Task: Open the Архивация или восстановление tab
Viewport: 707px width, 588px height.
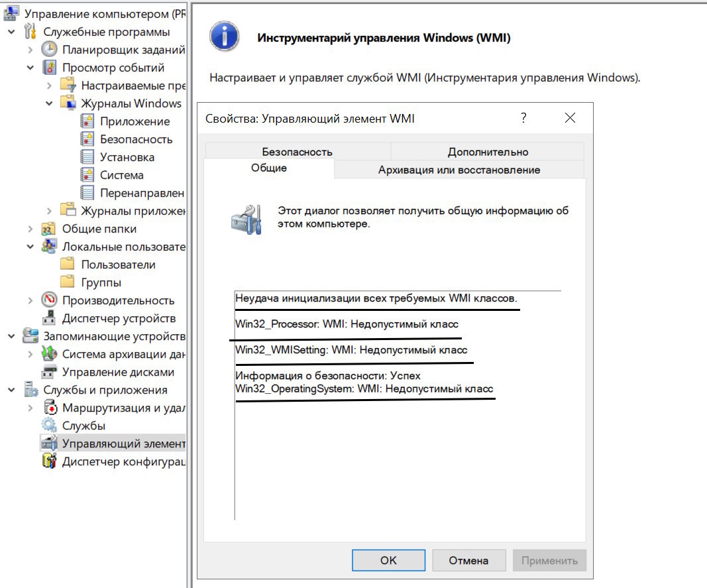Action: tap(459, 170)
